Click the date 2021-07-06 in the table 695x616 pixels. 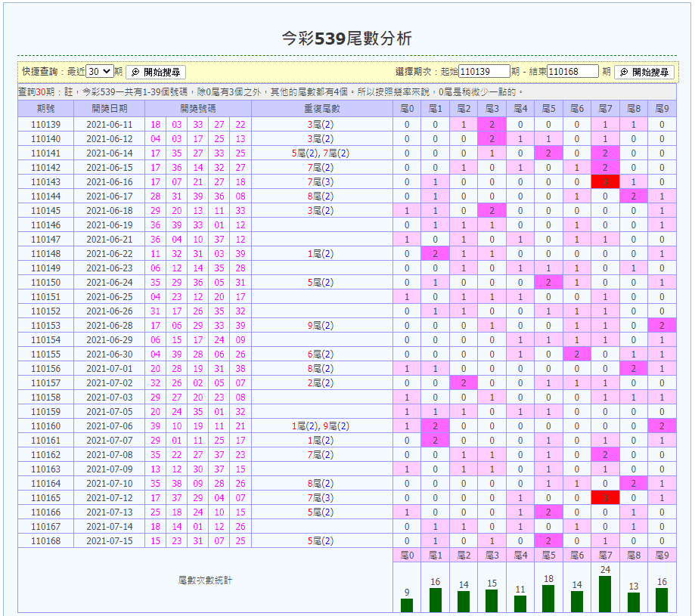pos(110,426)
